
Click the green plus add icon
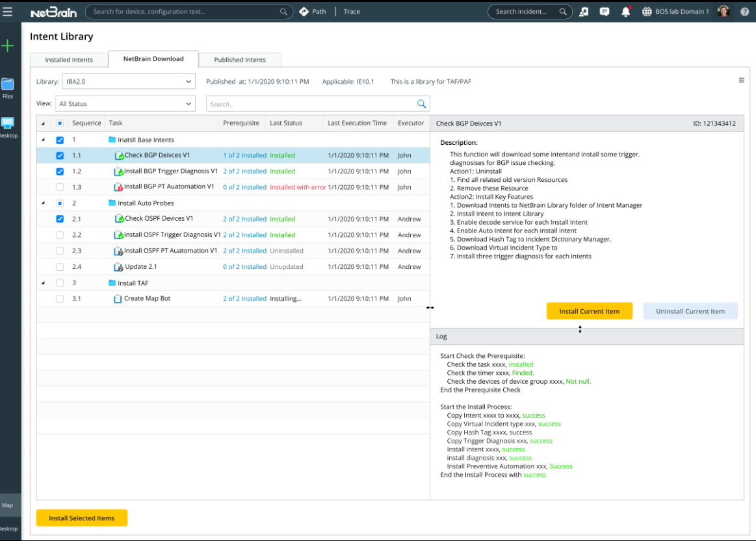click(8, 45)
